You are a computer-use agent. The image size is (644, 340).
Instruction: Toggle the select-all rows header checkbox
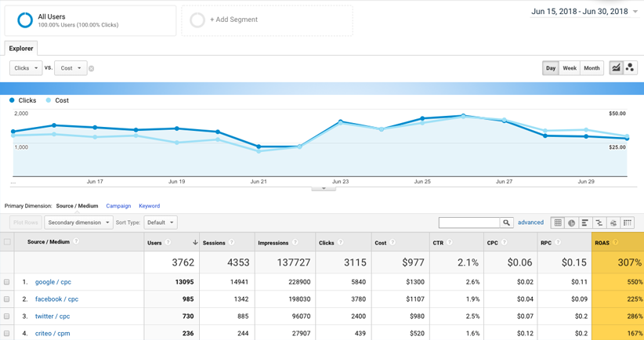pos(7,242)
